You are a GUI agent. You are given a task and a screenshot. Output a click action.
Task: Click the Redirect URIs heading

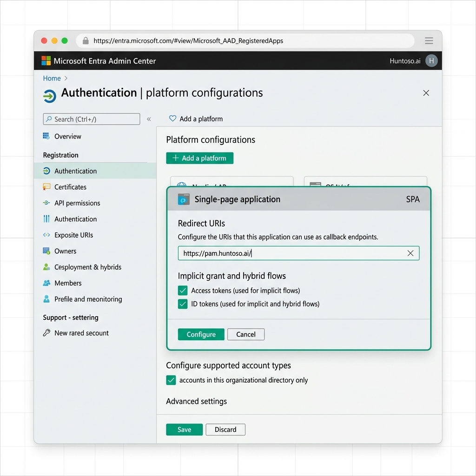click(201, 224)
